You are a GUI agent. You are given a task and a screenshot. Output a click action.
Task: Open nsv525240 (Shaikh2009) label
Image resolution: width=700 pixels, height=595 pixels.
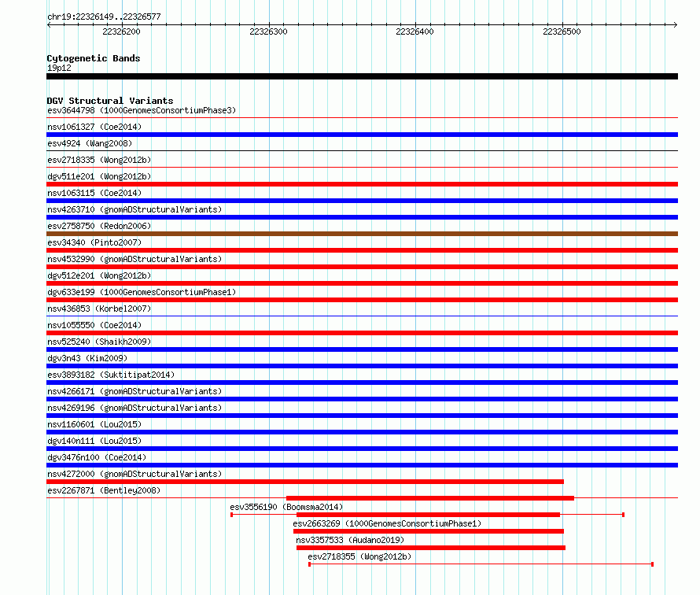point(99,342)
